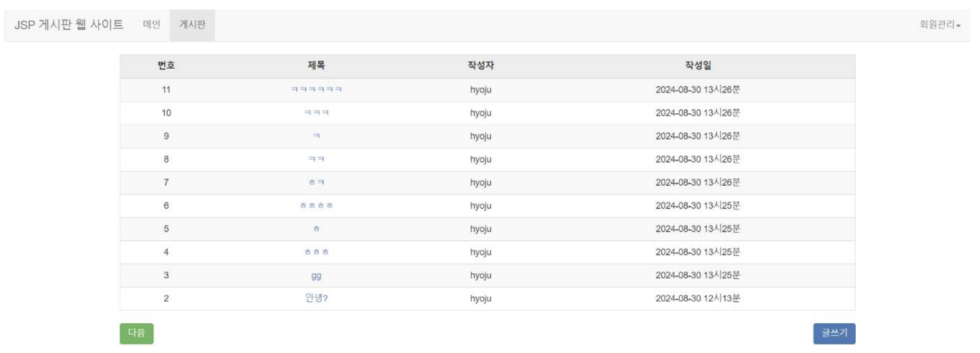The width and height of the screenshot is (980, 353).
Task: Open post 8 titled ㅋㅋ
Action: 316,159
